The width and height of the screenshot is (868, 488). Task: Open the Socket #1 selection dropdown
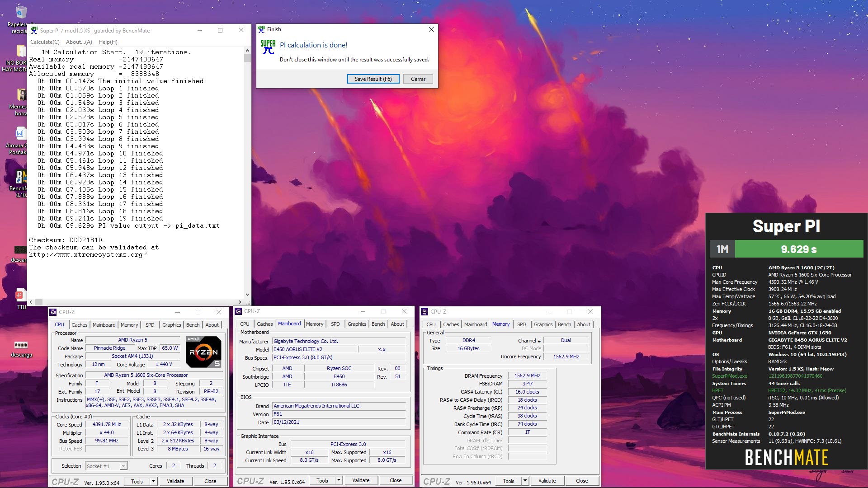pyautogui.click(x=123, y=466)
